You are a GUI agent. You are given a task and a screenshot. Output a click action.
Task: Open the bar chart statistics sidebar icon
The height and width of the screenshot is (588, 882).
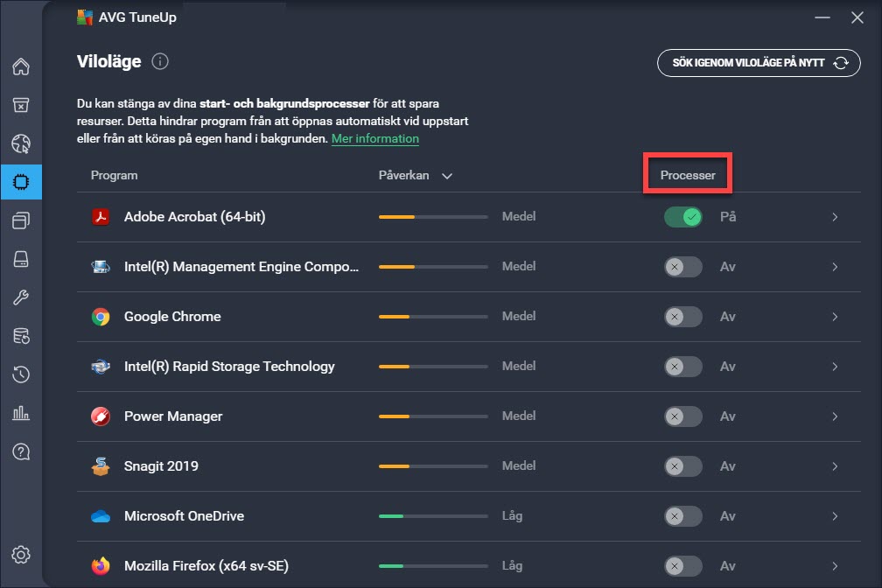pyautogui.click(x=21, y=413)
